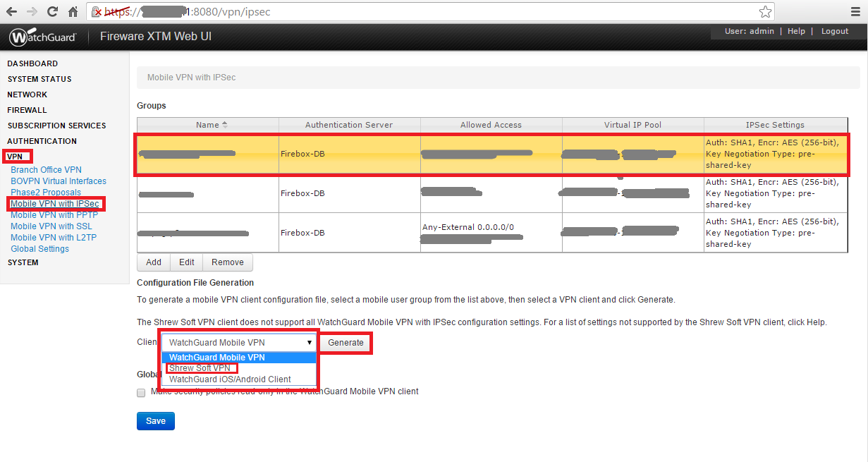Click the blue Save button
868x462 pixels.
(x=156, y=421)
